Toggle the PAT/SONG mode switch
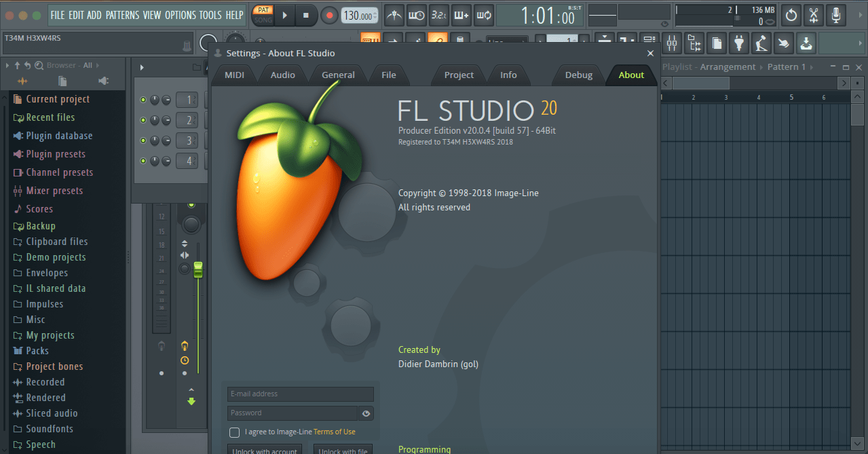Viewport: 868px width, 454px height. click(x=262, y=15)
